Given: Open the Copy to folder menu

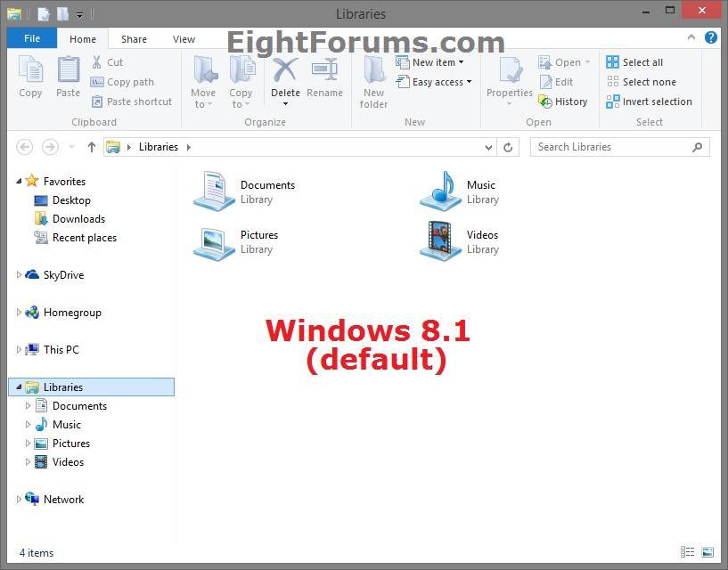Looking at the screenshot, I should [x=241, y=81].
